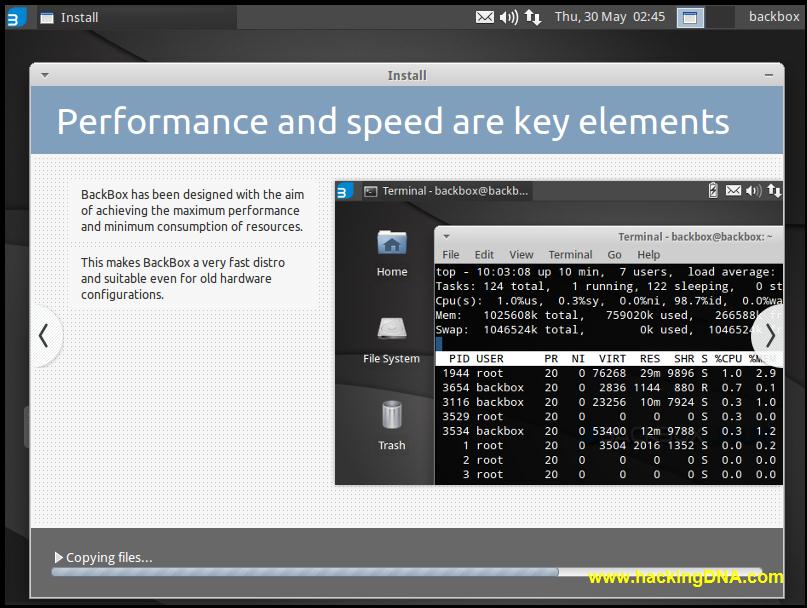Click the %CPU column header in top
This screenshot has width=807, height=608.
point(728,359)
